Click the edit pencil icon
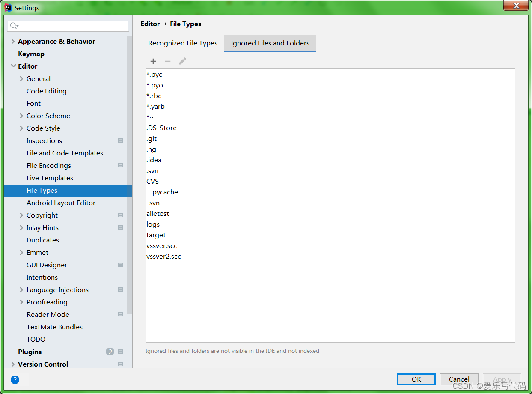The image size is (532, 394). [183, 61]
